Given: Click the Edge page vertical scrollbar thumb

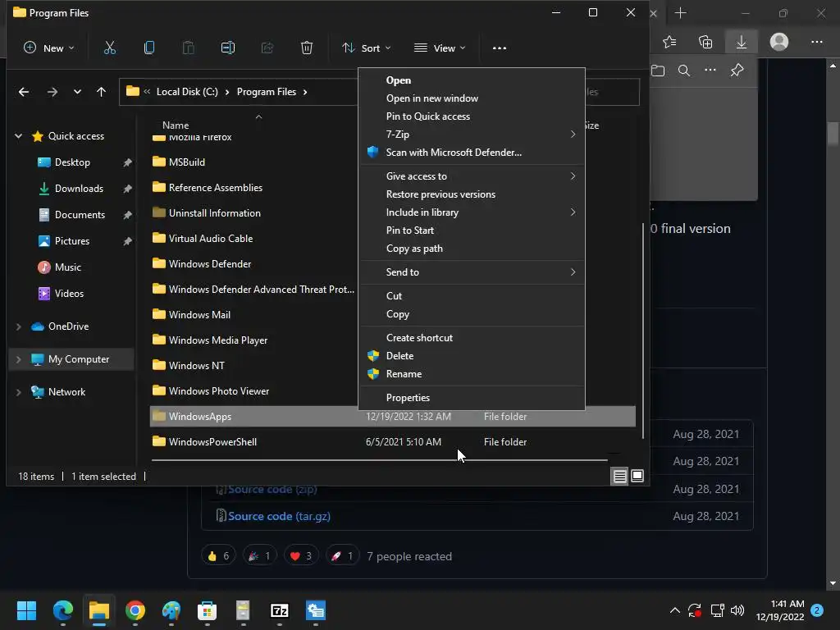Looking at the screenshot, I should pos(833,134).
